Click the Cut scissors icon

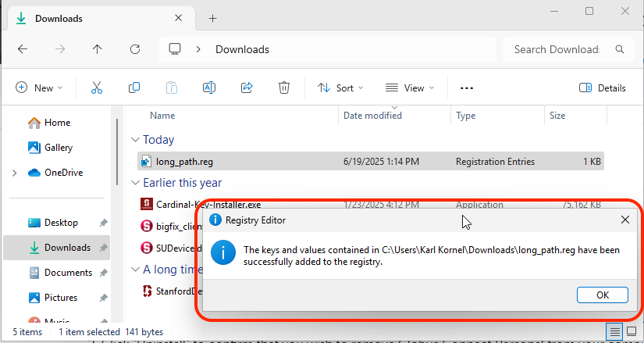coord(97,88)
